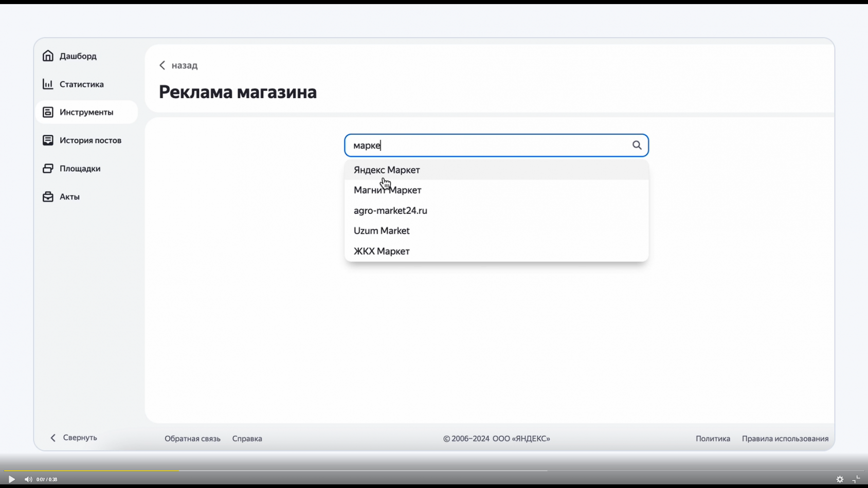The width and height of the screenshot is (868, 488).
Task: Open Справка footer link
Action: [x=247, y=439]
